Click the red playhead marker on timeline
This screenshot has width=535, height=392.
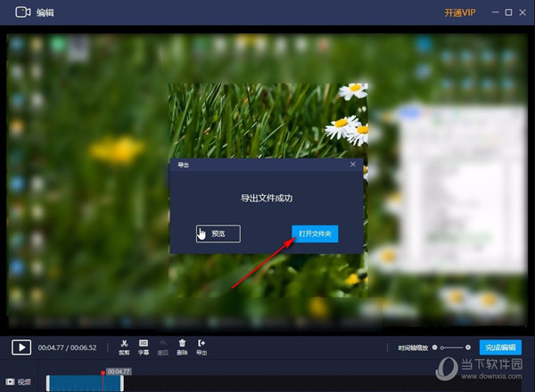103,373
